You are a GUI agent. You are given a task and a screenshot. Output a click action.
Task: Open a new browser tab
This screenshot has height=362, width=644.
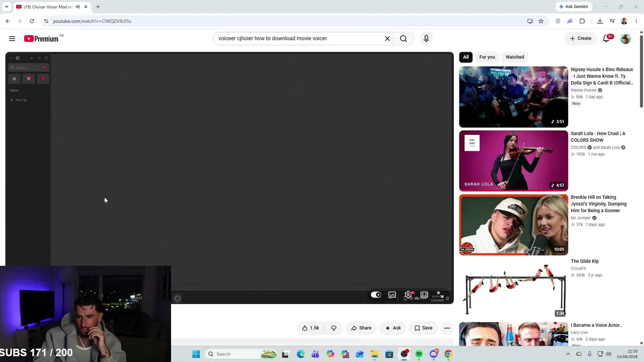[98, 7]
